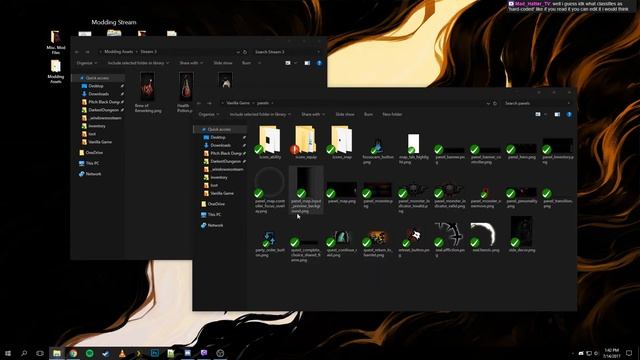Open VLC from taskbar
This screenshot has width=640, height=360.
click(122, 353)
